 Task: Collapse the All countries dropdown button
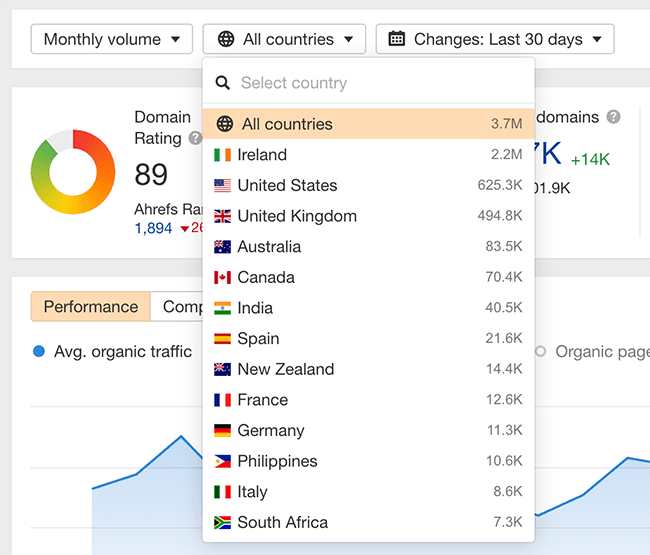[x=284, y=39]
